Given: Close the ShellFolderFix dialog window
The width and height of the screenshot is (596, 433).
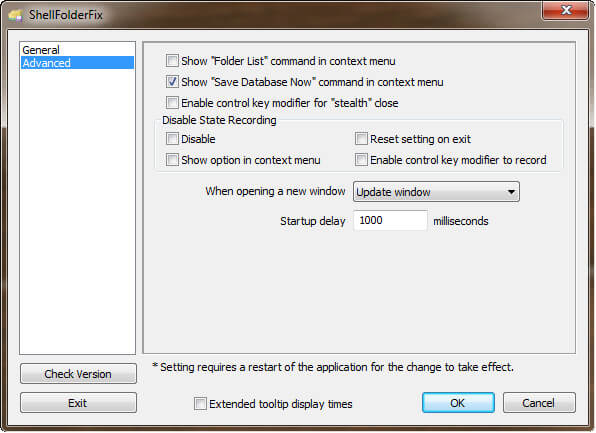Looking at the screenshot, I should click(x=566, y=10).
